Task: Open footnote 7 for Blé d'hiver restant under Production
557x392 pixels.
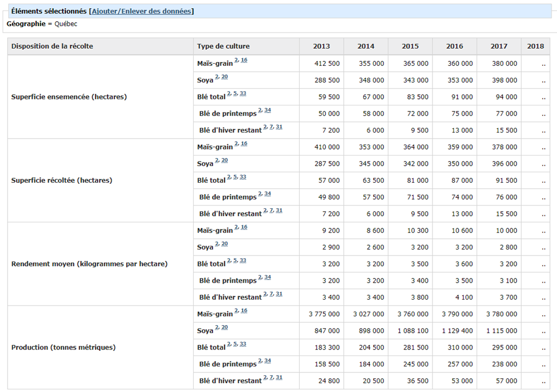Action: [x=271, y=377]
